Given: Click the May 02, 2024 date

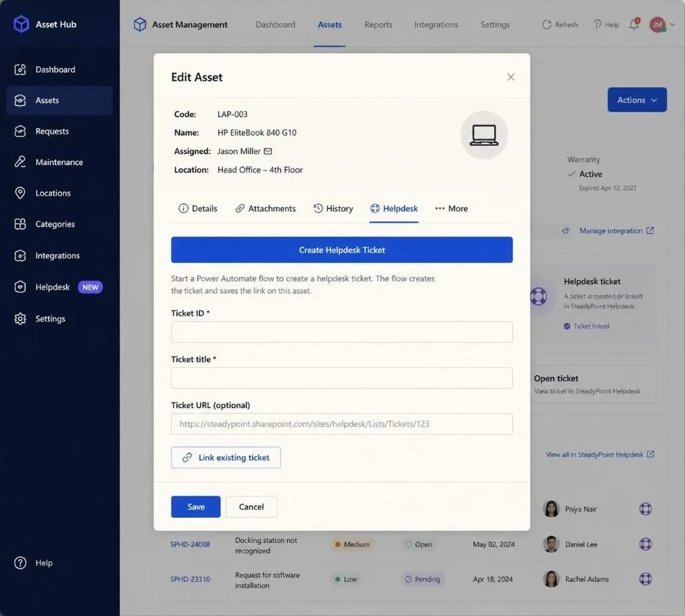Looking at the screenshot, I should (494, 544).
